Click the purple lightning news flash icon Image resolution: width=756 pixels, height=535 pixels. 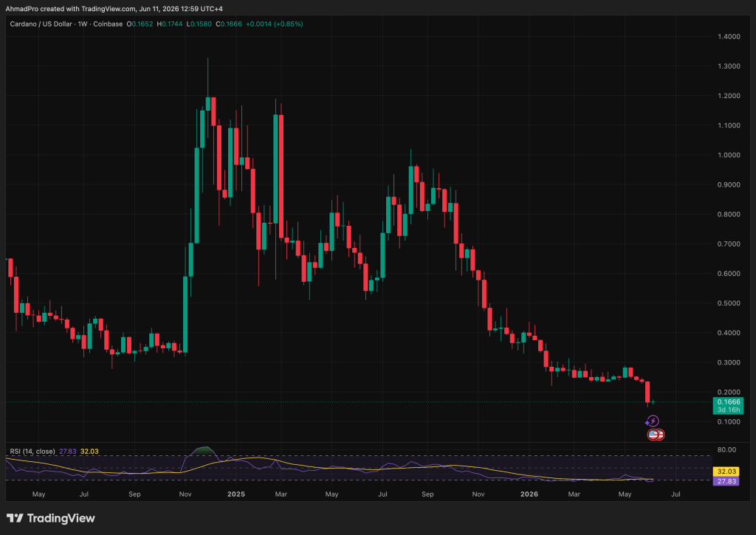point(653,421)
